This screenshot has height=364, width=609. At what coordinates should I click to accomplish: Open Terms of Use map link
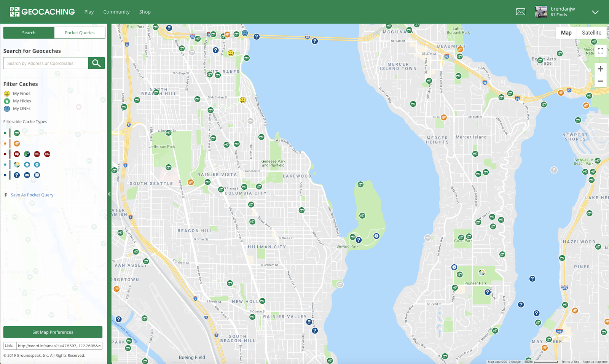point(570,362)
